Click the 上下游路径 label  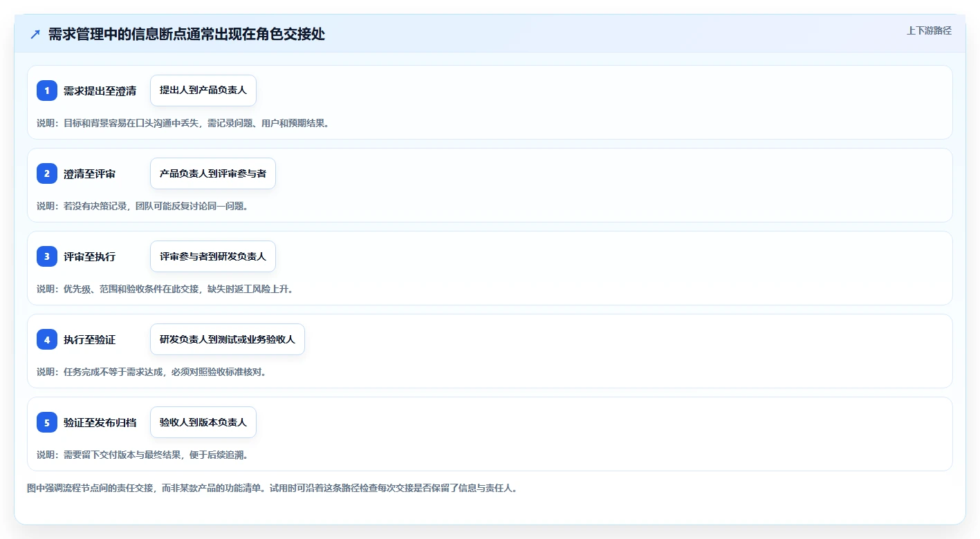tap(930, 30)
